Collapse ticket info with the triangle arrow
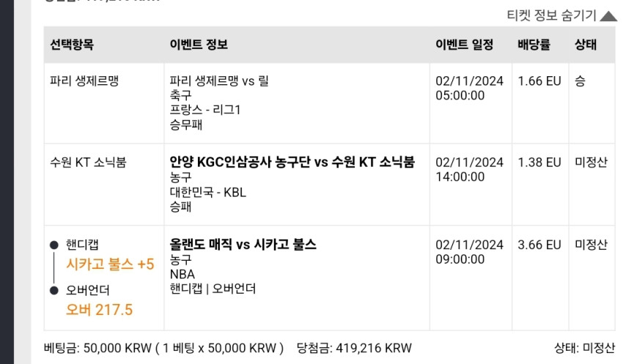 (608, 16)
